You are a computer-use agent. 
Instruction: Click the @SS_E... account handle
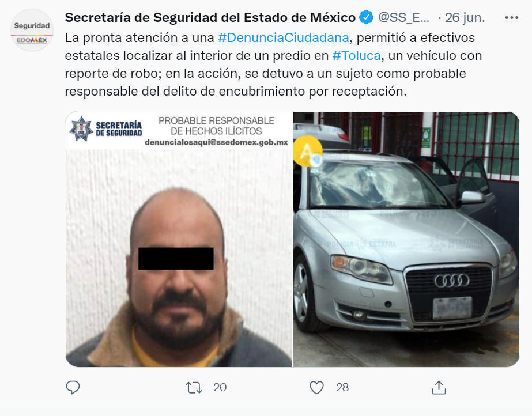tap(403, 17)
